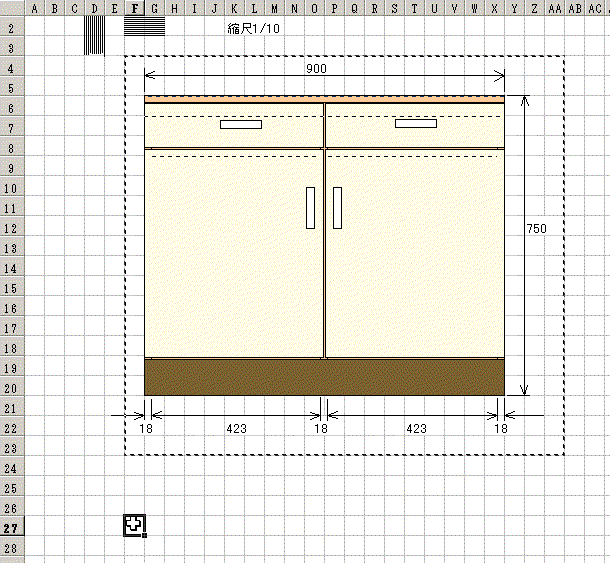This screenshot has height=563, width=610.
Task: Select the right cabinet door panel
Action: click(x=415, y=253)
